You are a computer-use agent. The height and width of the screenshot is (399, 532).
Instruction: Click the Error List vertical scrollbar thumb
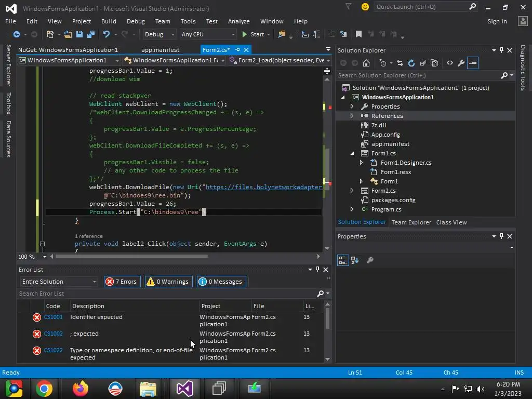tap(327, 318)
